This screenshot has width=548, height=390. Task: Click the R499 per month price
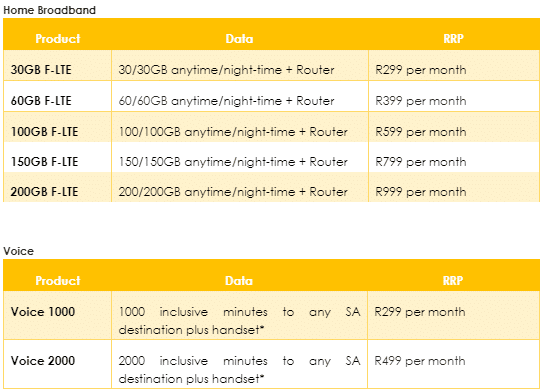click(x=420, y=360)
